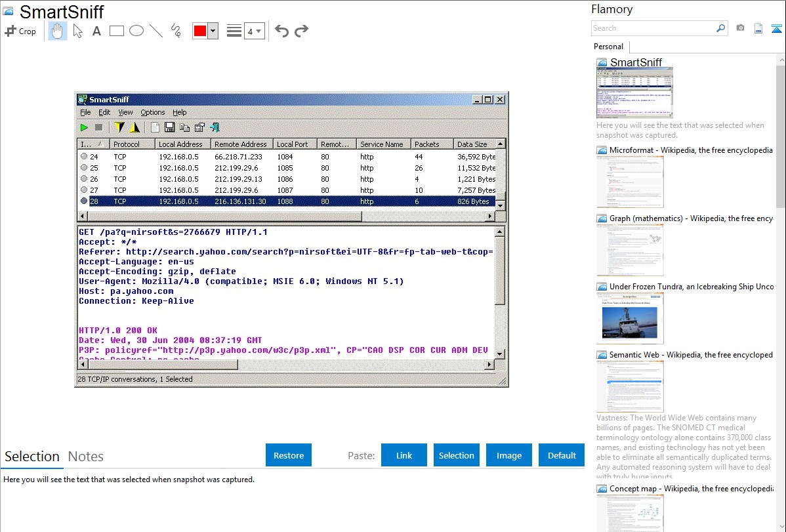The height and width of the screenshot is (532, 786).
Task: Choose the freehand scribble tool
Action: (x=176, y=31)
